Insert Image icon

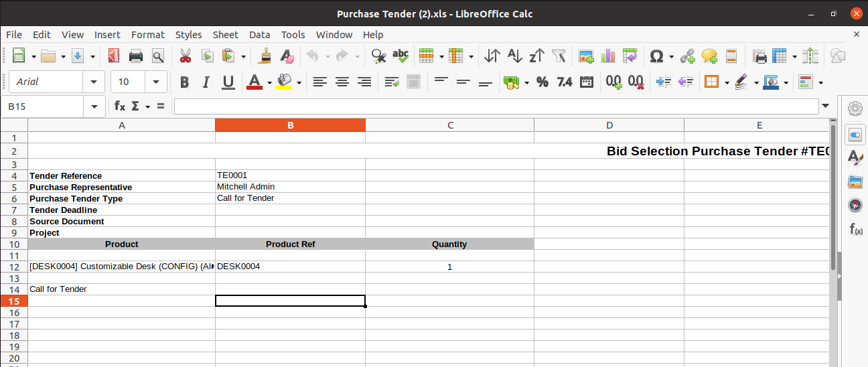tap(587, 56)
